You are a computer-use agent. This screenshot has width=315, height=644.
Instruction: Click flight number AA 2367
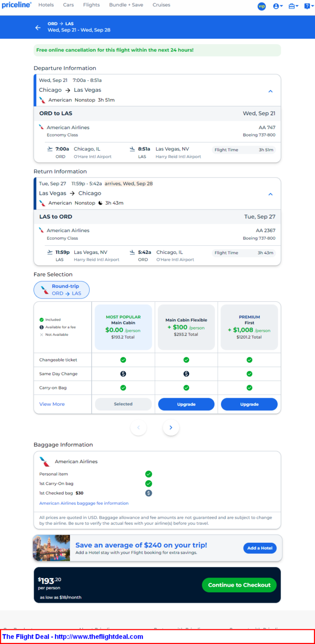266,230
